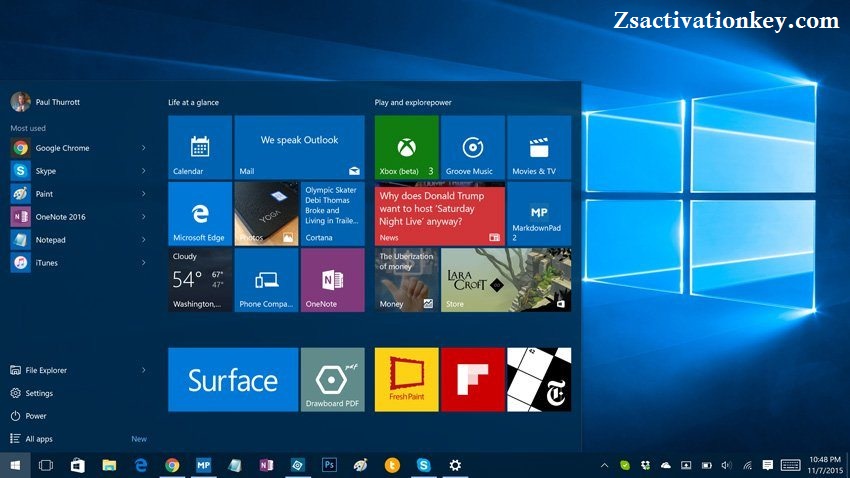Viewport: 850px width, 478px height.
Task: Open the OneDrive cloud tray icon
Action: pos(666,465)
